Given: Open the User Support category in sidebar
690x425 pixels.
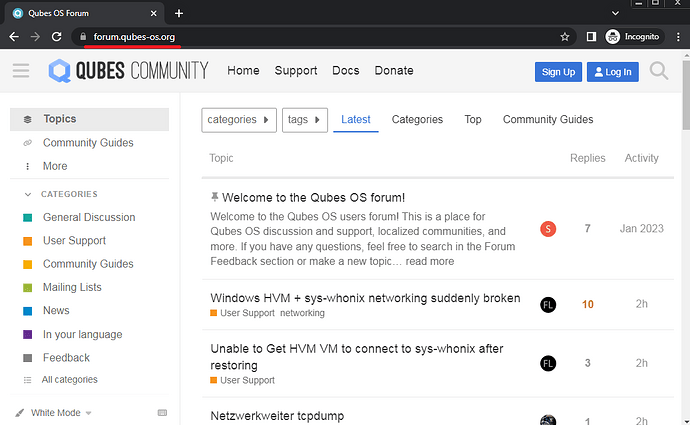Looking at the screenshot, I should click(x=74, y=241).
